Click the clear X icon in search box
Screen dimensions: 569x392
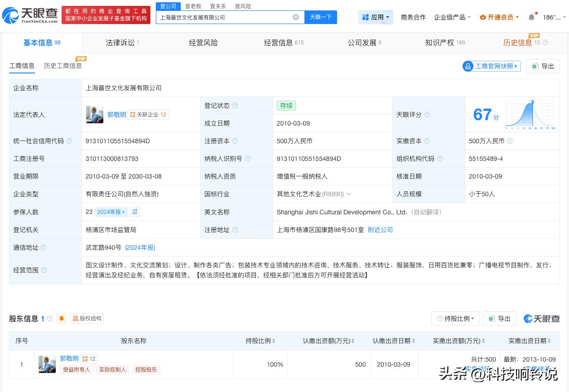click(x=296, y=17)
